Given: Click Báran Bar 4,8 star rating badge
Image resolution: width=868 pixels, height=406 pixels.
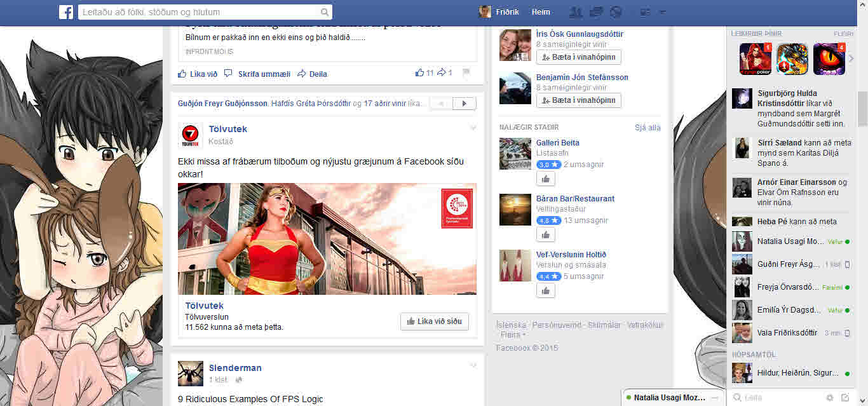Looking at the screenshot, I should (x=549, y=220).
